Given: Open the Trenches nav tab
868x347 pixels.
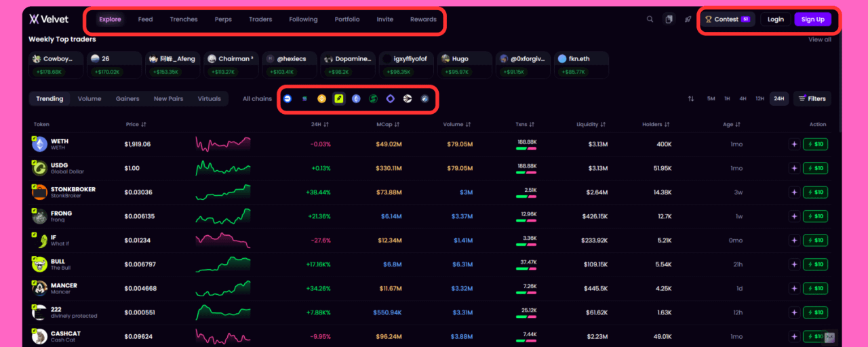Looking at the screenshot, I should tap(184, 19).
